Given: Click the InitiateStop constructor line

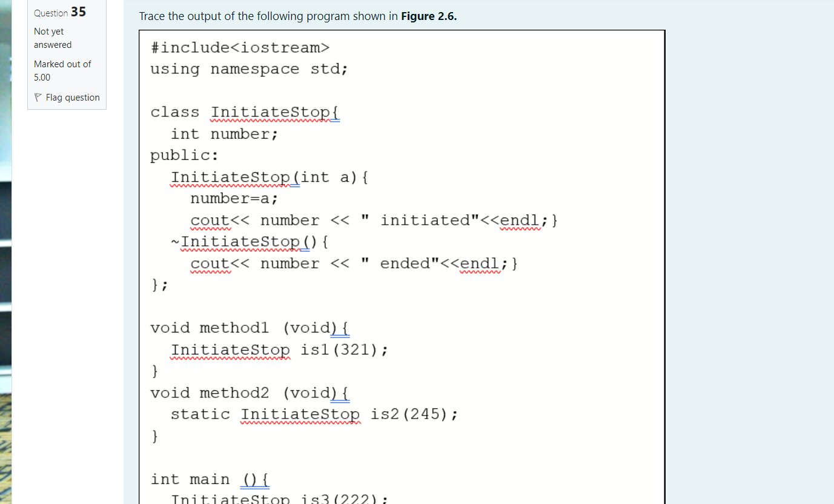Looking at the screenshot, I should [x=269, y=176].
